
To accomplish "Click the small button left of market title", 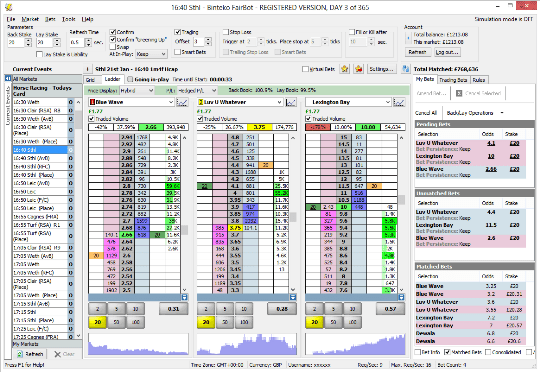I will tap(87, 69).
